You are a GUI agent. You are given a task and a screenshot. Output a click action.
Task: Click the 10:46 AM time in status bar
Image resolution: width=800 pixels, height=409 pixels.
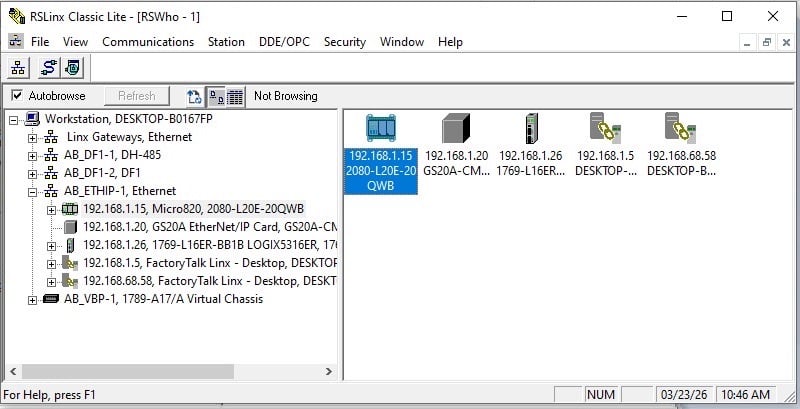coord(745,395)
